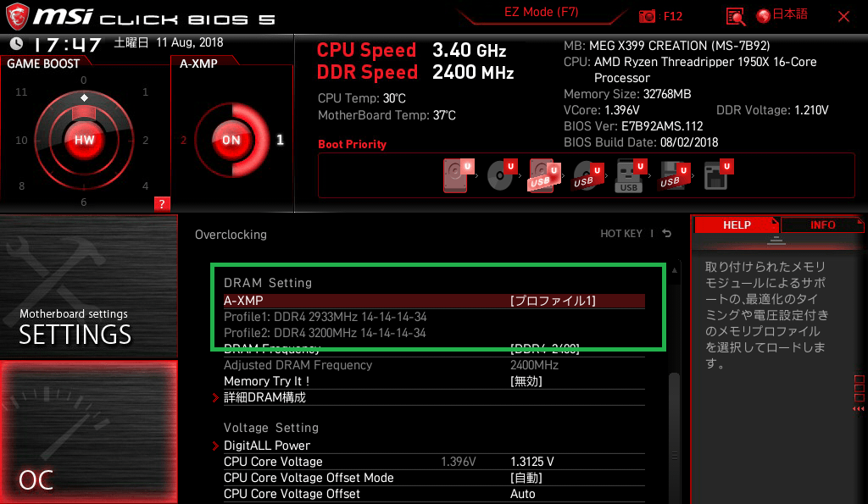Screen dimensions: 868x504
Task: Click the settings list scrollbar thumb
Action: click(x=674, y=437)
